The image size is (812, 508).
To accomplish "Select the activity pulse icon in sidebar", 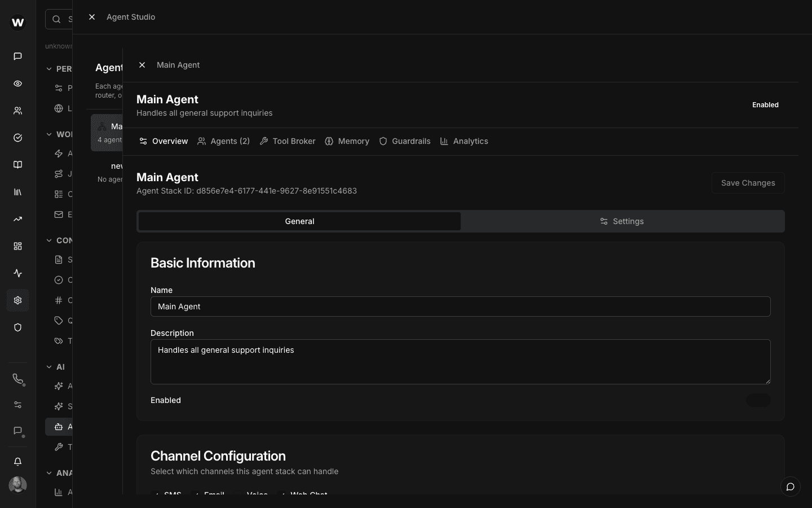I will (17, 273).
